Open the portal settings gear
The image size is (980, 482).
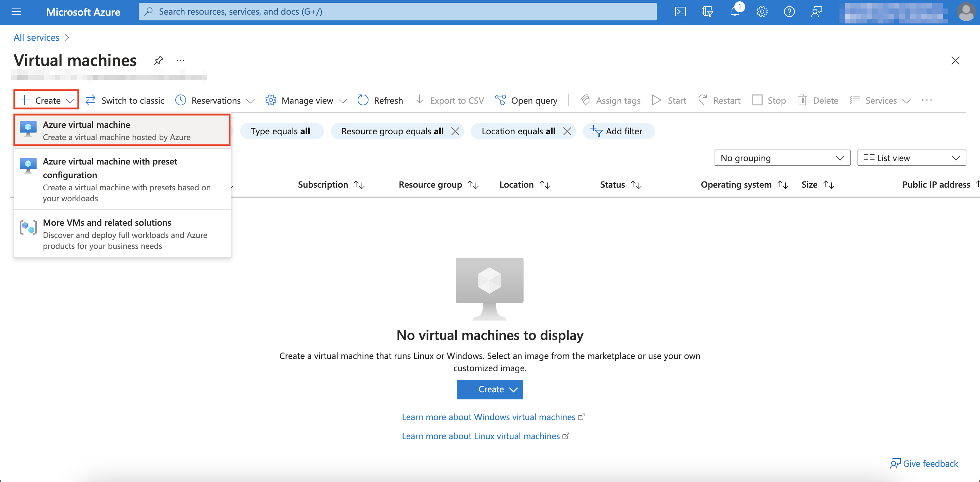(762, 12)
